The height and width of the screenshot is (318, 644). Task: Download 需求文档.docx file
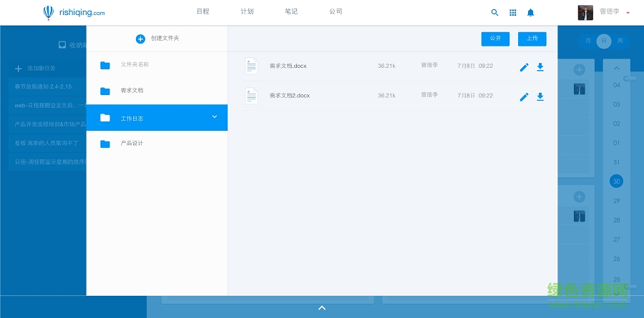click(x=540, y=67)
